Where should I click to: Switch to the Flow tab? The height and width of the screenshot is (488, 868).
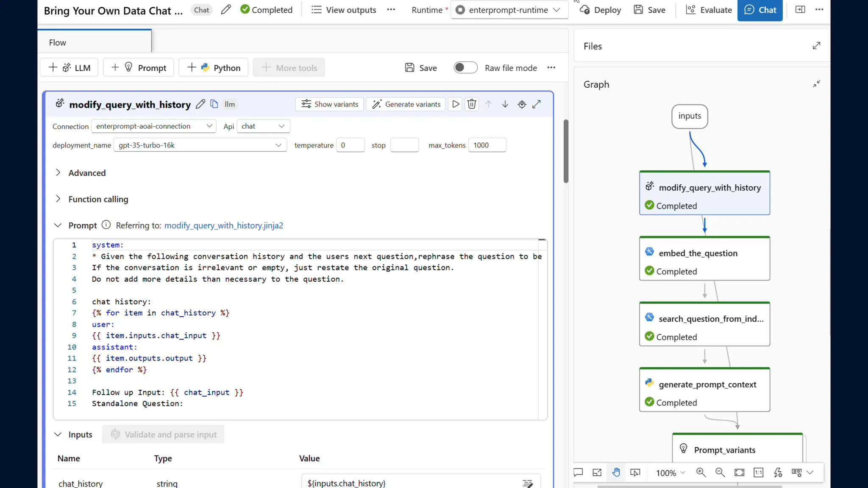pyautogui.click(x=57, y=42)
